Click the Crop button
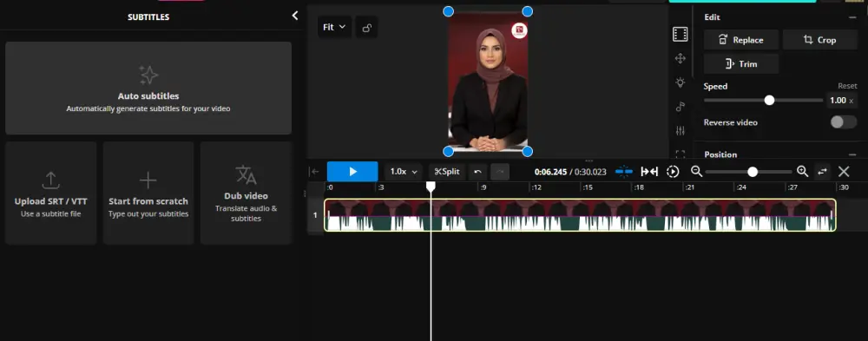 click(820, 40)
